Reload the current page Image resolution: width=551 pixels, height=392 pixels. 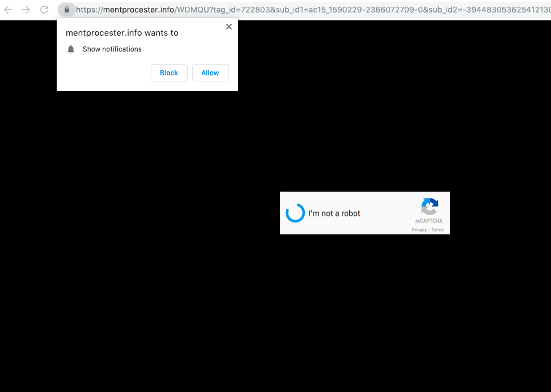point(44,10)
